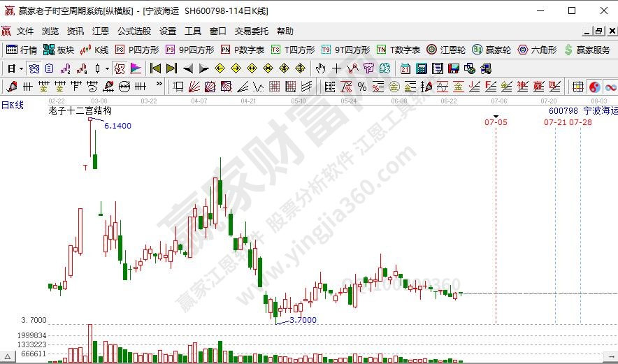The height and width of the screenshot is (364, 618).
Task: Open the 板块 sector view
Action: [58, 50]
